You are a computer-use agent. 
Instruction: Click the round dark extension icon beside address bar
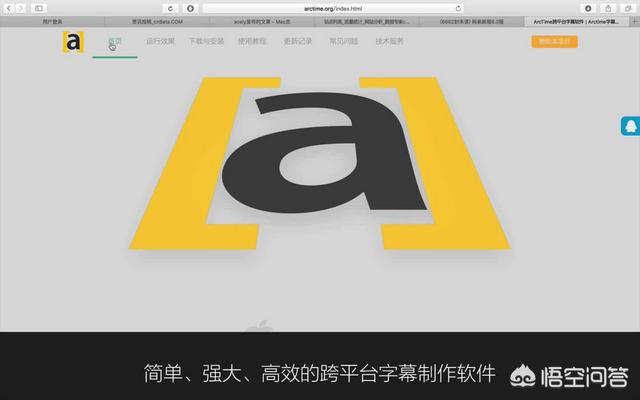190,8
